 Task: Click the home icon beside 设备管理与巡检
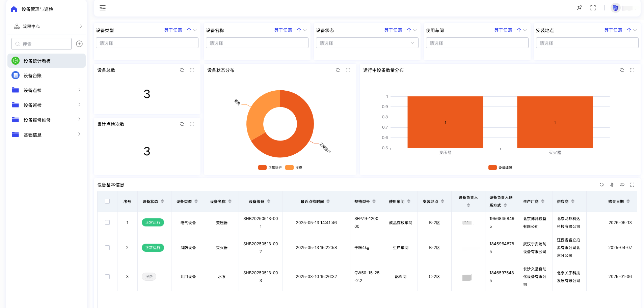tap(14, 9)
